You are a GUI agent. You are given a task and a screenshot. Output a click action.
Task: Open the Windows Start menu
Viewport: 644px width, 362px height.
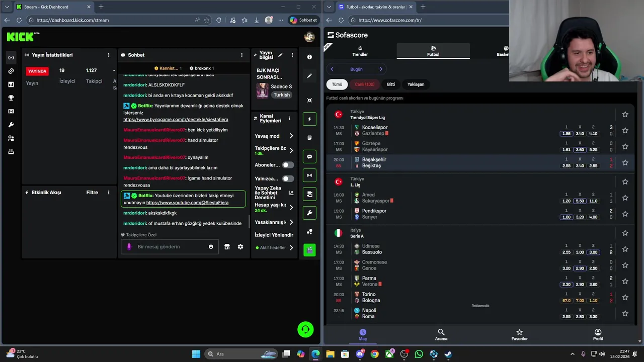pyautogui.click(x=196, y=354)
